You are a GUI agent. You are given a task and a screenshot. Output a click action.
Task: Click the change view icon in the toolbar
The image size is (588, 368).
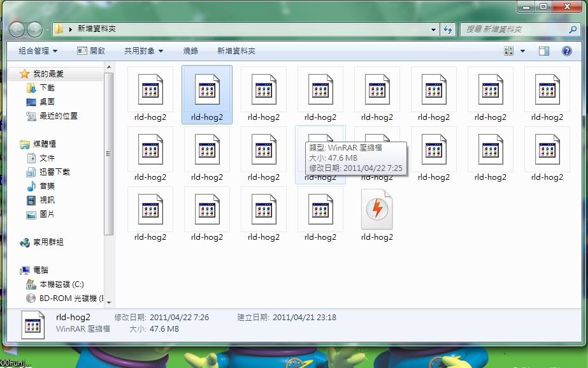click(509, 51)
